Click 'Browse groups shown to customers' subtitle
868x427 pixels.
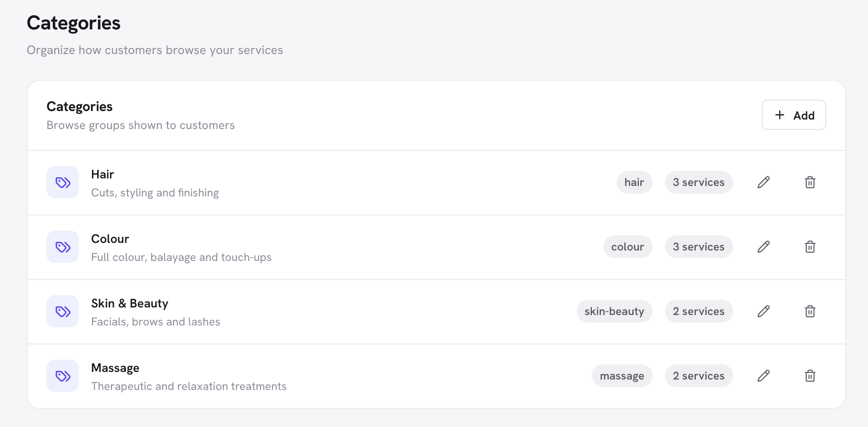point(140,125)
